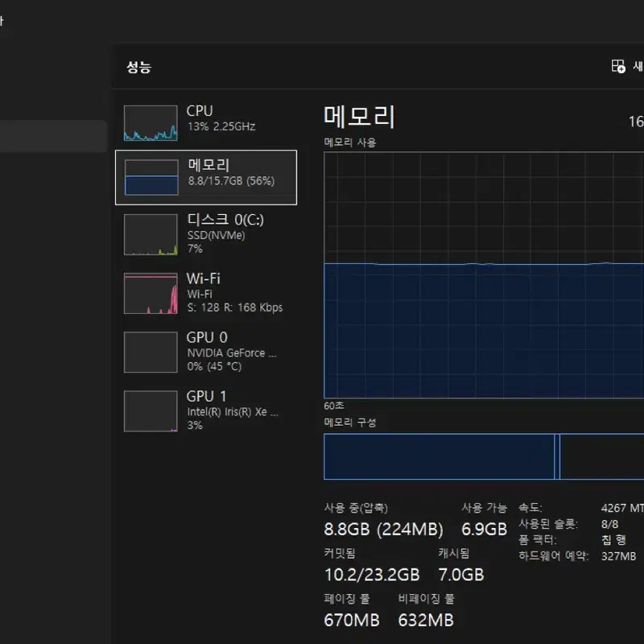Screen dimensions: 644x644
Task: Select GPU 0 NVIDIA GeForce item
Action: 206,352
